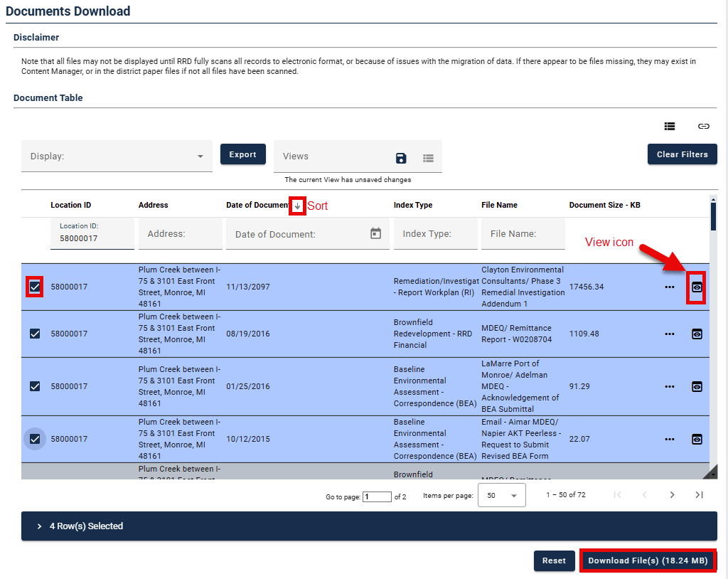The width and height of the screenshot is (728, 579).
Task: Go to the next page of results
Action: click(x=672, y=495)
